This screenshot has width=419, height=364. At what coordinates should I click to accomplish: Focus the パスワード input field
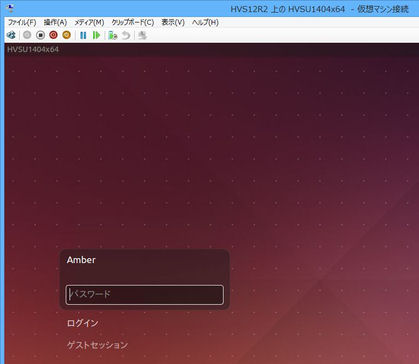coord(144,295)
